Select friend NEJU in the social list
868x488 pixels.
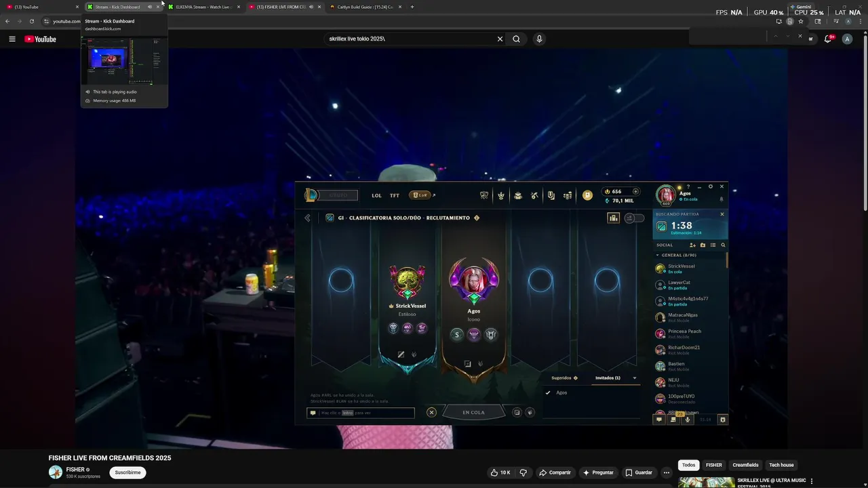[x=690, y=382]
